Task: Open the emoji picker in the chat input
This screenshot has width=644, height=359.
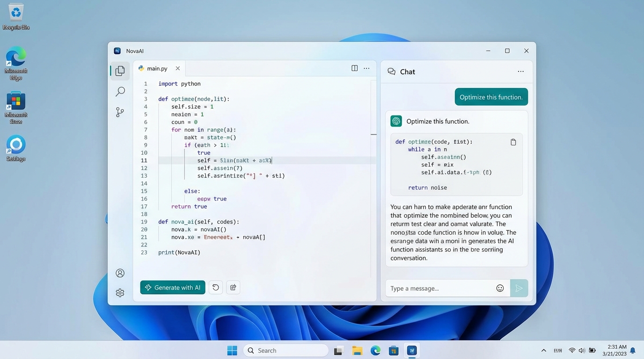Action: (x=500, y=288)
